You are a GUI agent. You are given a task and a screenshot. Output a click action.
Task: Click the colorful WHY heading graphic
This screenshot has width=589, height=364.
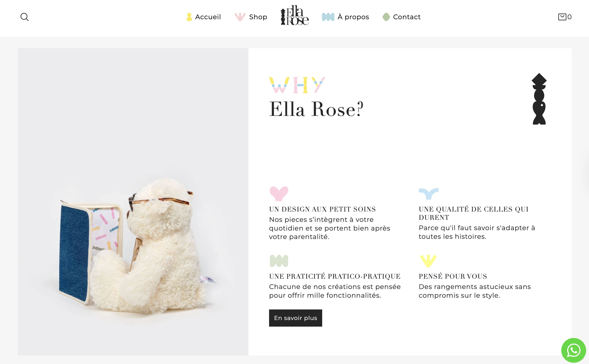tap(297, 85)
